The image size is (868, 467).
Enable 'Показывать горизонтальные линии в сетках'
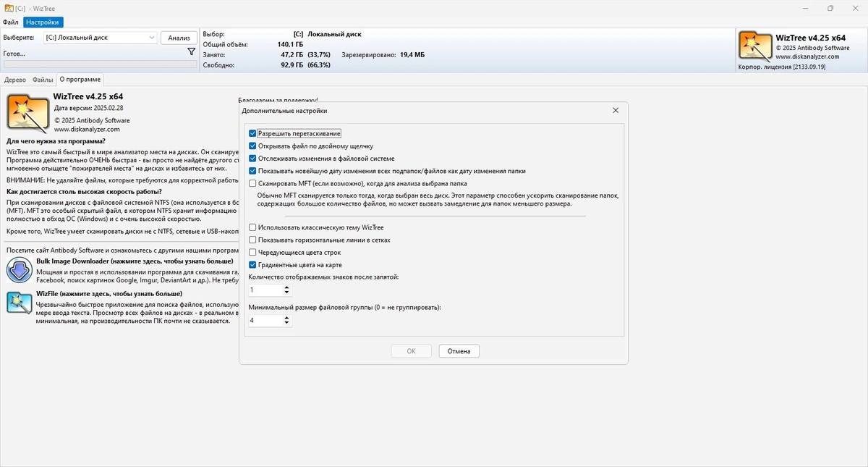(x=252, y=240)
